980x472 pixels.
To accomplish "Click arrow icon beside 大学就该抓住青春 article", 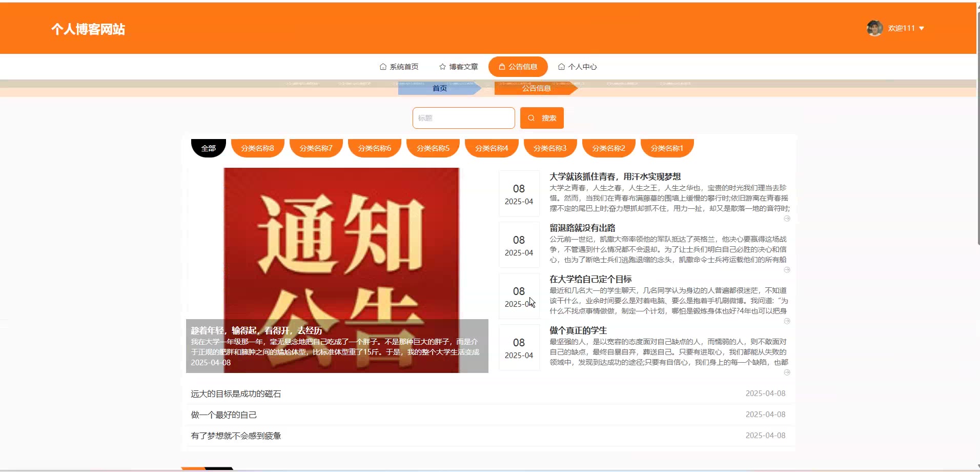I will (x=787, y=219).
